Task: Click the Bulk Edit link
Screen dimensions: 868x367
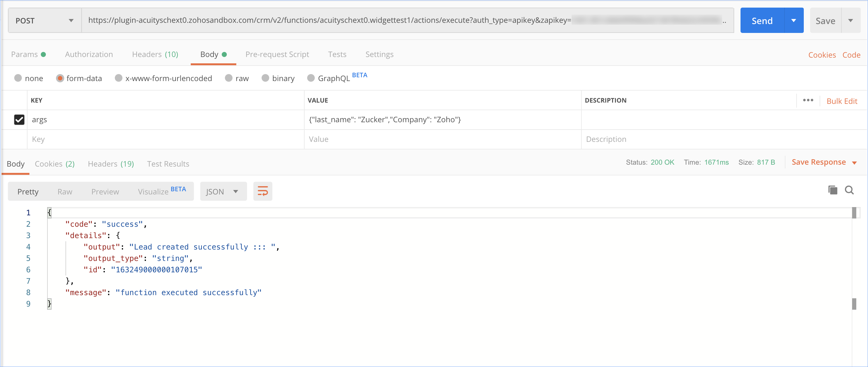Action: pos(841,101)
